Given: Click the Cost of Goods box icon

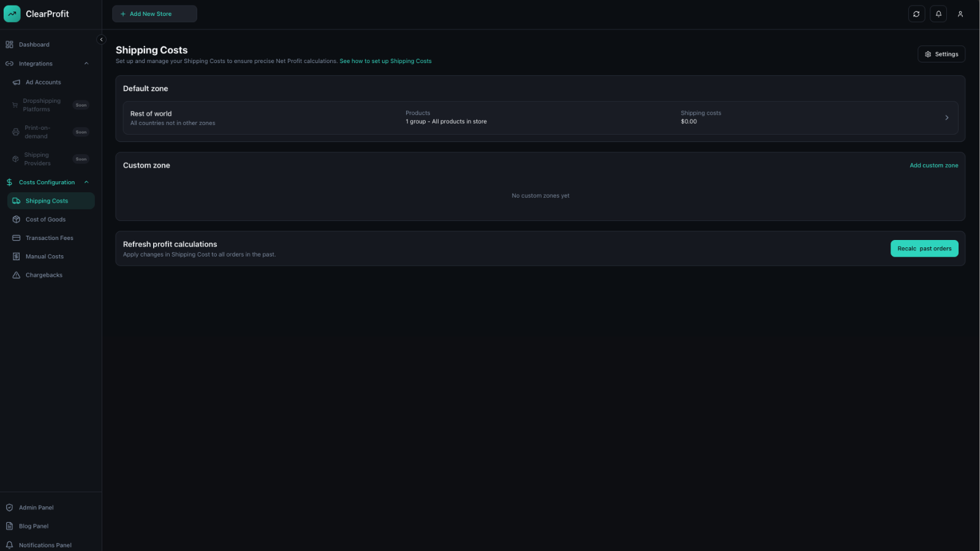Looking at the screenshot, I should coord(17,219).
